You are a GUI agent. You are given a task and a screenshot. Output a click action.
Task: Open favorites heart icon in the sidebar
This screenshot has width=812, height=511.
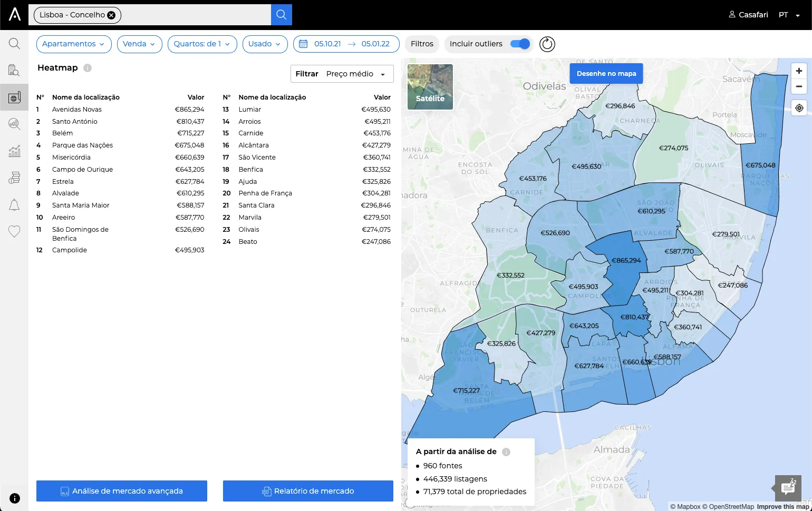[14, 231]
